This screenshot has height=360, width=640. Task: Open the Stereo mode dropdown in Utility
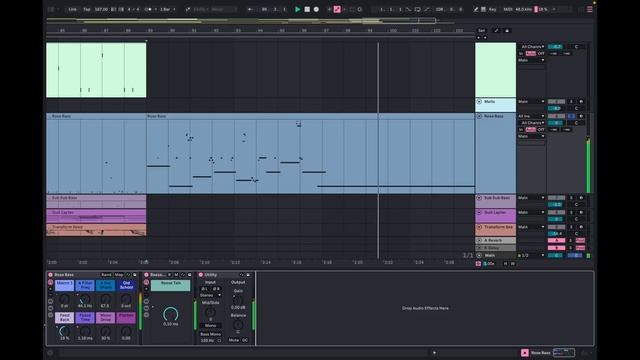tap(211, 295)
